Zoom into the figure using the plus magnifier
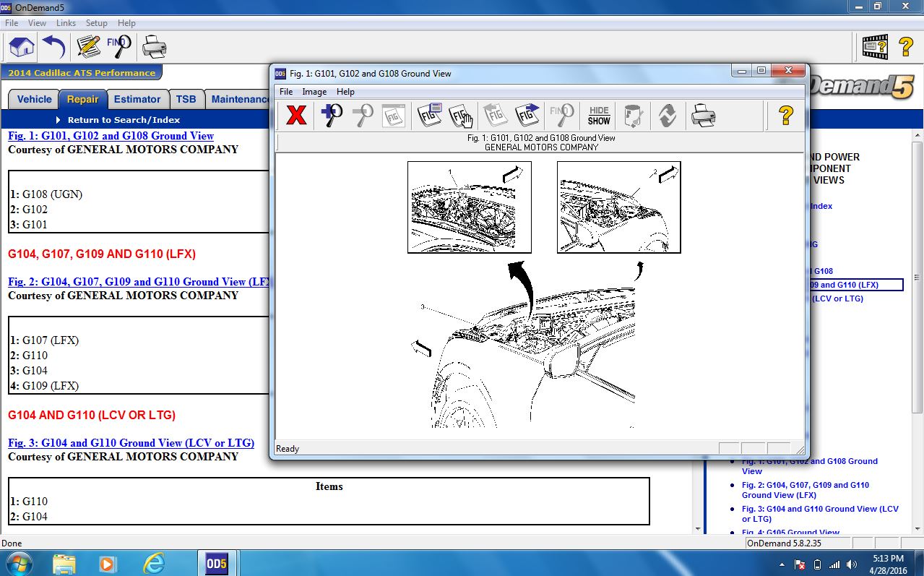The width and height of the screenshot is (924, 576). [x=331, y=115]
